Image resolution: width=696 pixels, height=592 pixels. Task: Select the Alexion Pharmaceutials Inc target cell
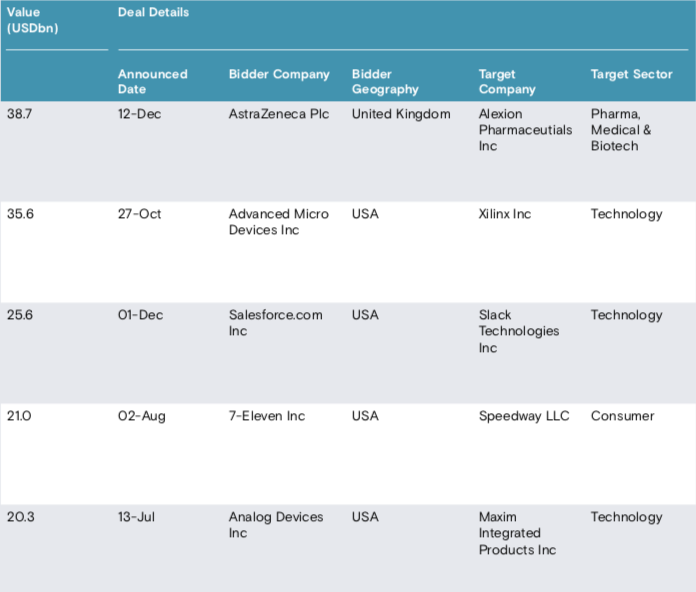[x=525, y=130]
